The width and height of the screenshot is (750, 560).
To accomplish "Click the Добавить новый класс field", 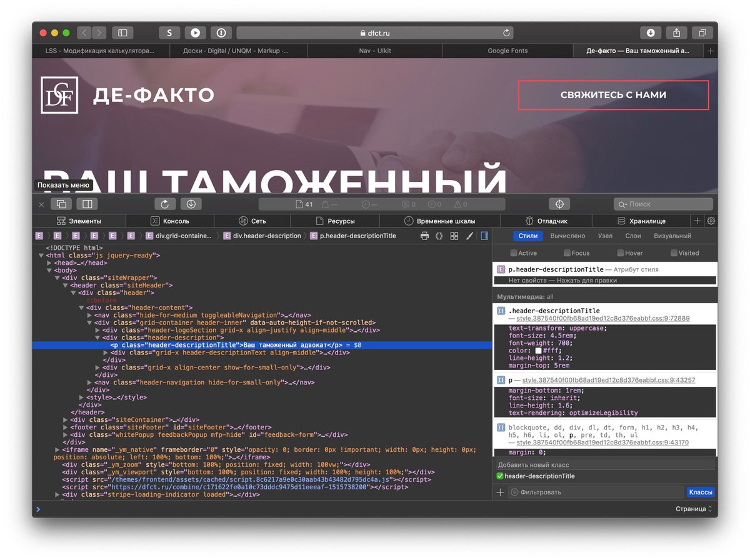I will pos(605,465).
